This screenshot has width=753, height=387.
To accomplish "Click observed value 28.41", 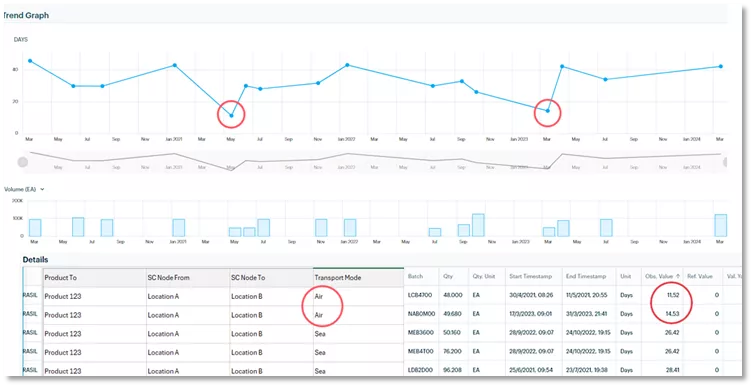I will pyautogui.click(x=672, y=370).
